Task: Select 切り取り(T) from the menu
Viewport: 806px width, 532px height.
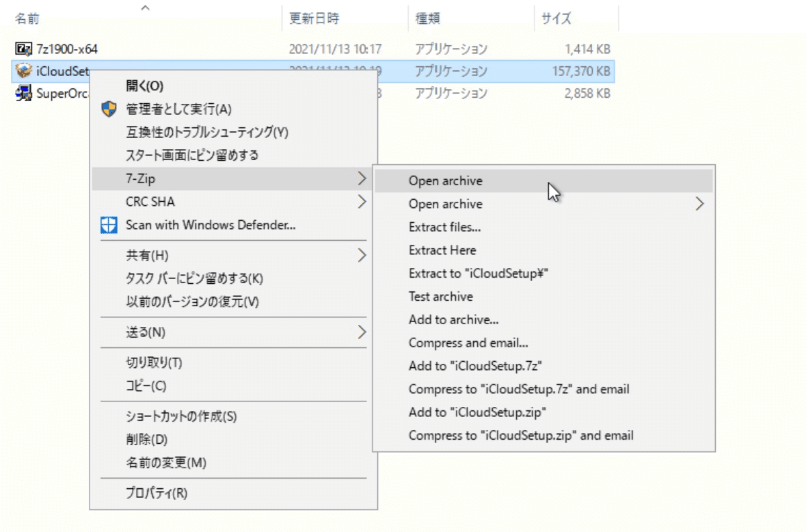Action: 234,362
